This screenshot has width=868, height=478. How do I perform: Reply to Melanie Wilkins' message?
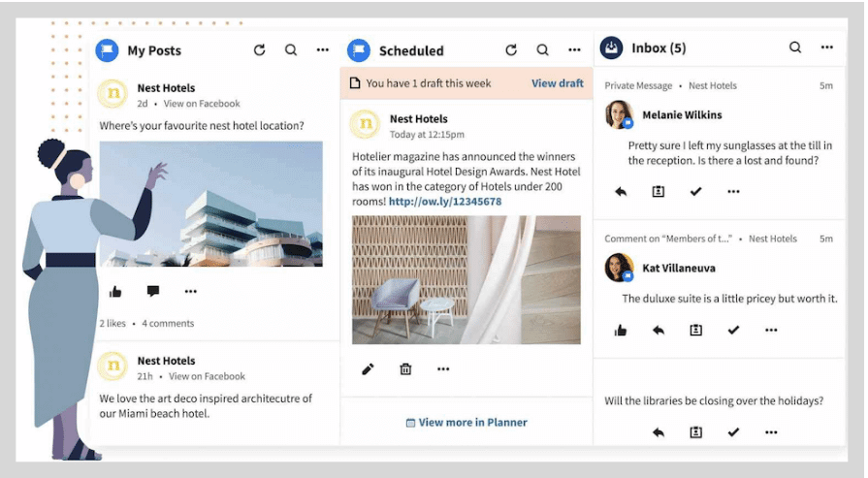pos(621,191)
